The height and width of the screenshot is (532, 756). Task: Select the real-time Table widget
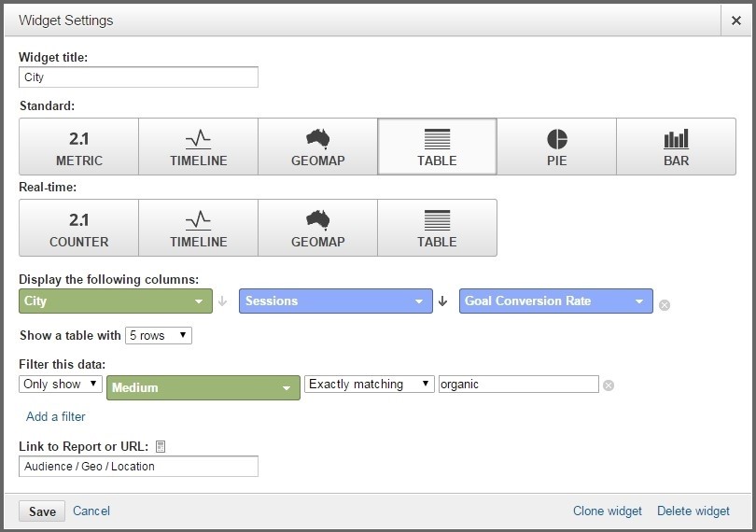coord(437,229)
